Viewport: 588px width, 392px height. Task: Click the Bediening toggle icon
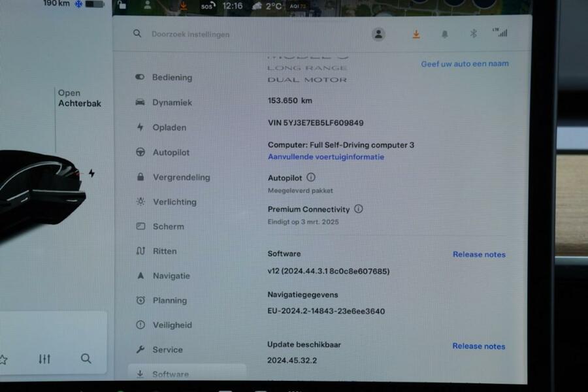point(140,77)
